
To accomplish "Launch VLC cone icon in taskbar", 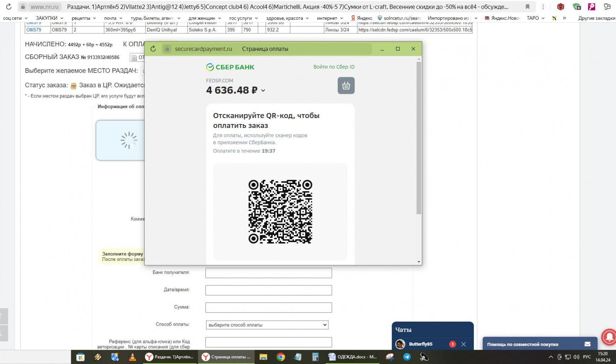I will coord(132,357).
